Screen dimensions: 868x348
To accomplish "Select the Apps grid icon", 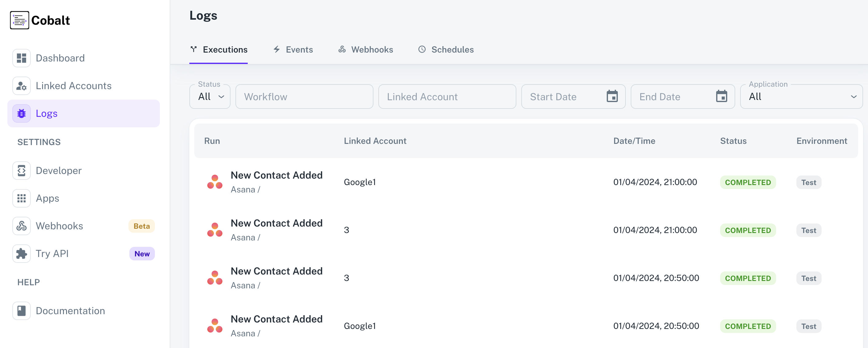I will (21, 198).
